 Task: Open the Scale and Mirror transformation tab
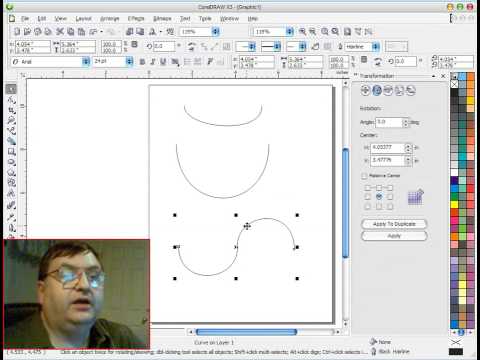[388, 90]
